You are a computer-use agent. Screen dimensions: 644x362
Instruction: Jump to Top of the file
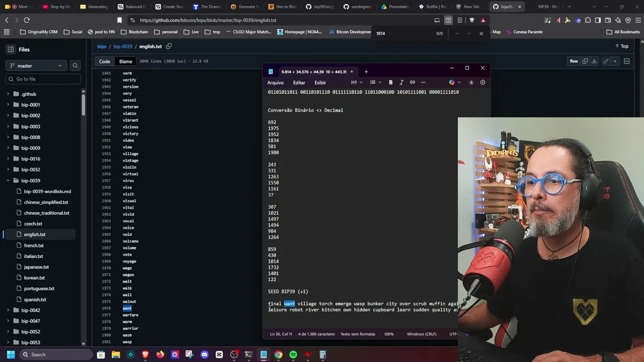click(x=621, y=46)
